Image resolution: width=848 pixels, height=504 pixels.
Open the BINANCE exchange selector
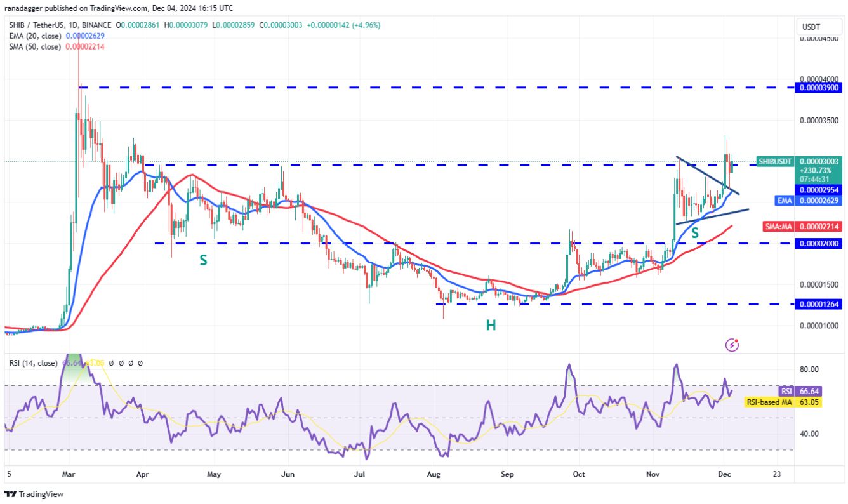point(96,25)
